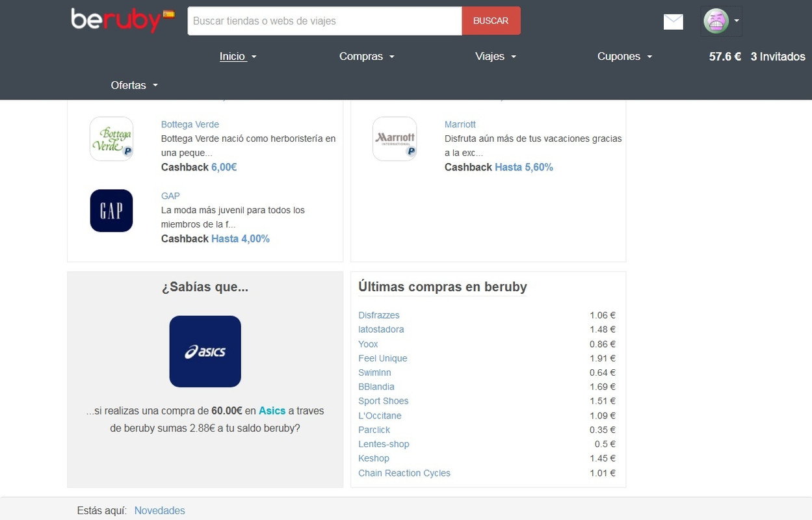Viewport: 812px width, 520px height.
Task: Open latostadora in latest purchases
Action: click(381, 330)
